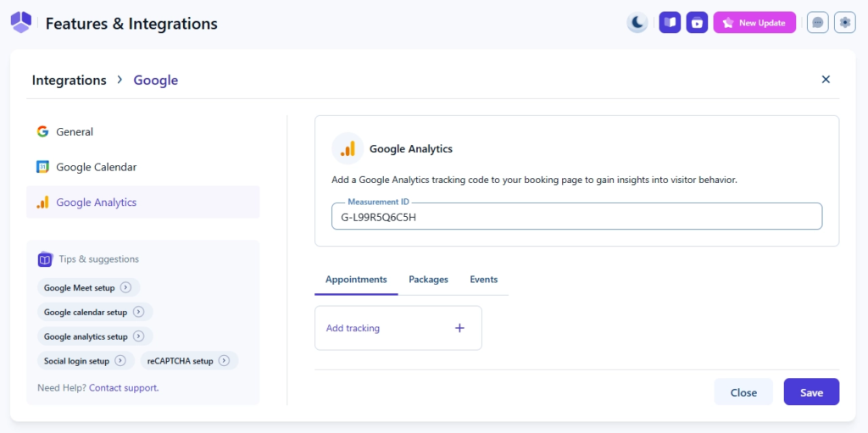Select Google Analytics sidebar item
Viewport: 868px width, 433px height.
coord(96,203)
